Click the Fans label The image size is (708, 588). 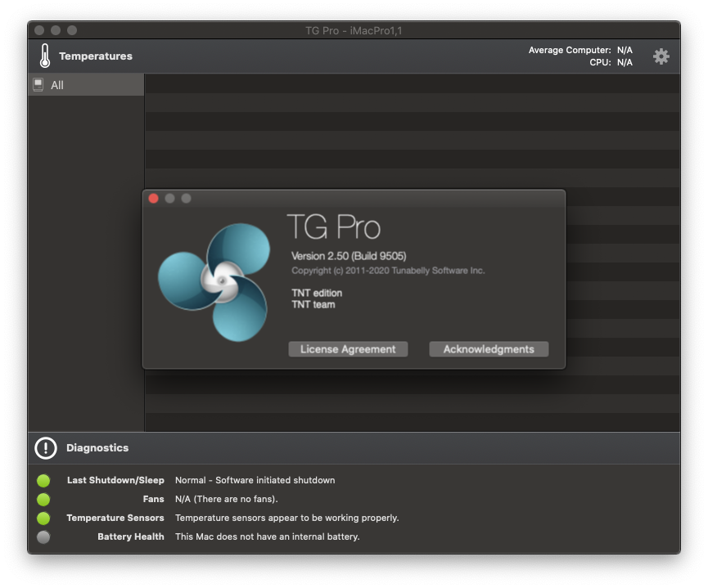154,499
